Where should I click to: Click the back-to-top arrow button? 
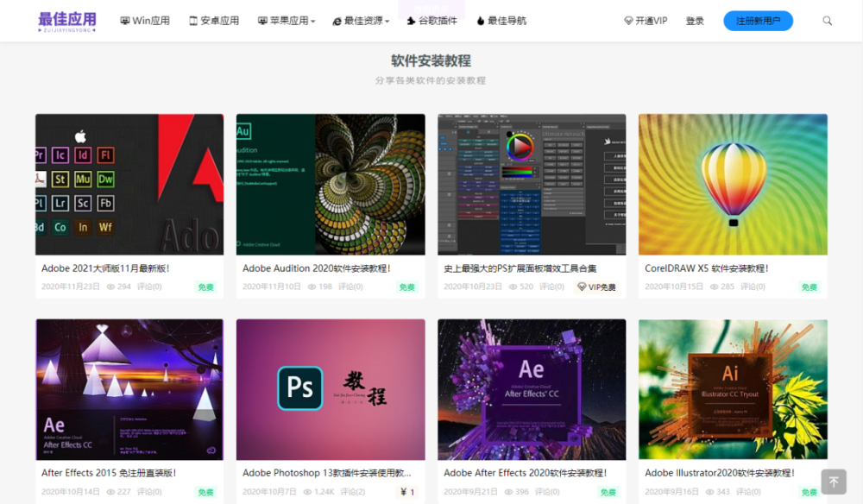[x=834, y=482]
